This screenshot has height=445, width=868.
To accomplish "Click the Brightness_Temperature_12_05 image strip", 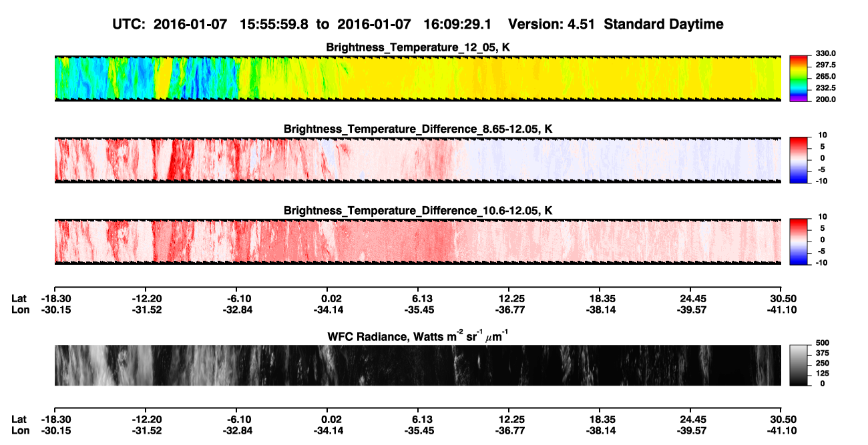I will click(x=417, y=78).
